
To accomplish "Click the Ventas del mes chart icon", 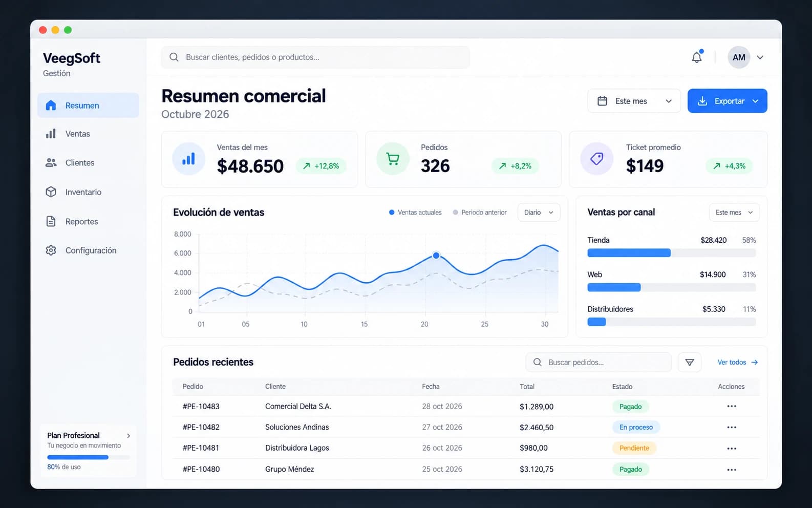I will pos(188,159).
